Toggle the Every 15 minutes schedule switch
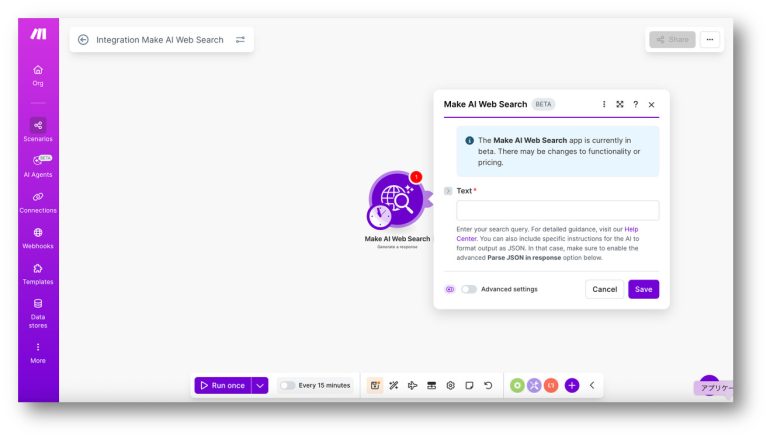Screen dimensions: 770x439 click(x=288, y=385)
